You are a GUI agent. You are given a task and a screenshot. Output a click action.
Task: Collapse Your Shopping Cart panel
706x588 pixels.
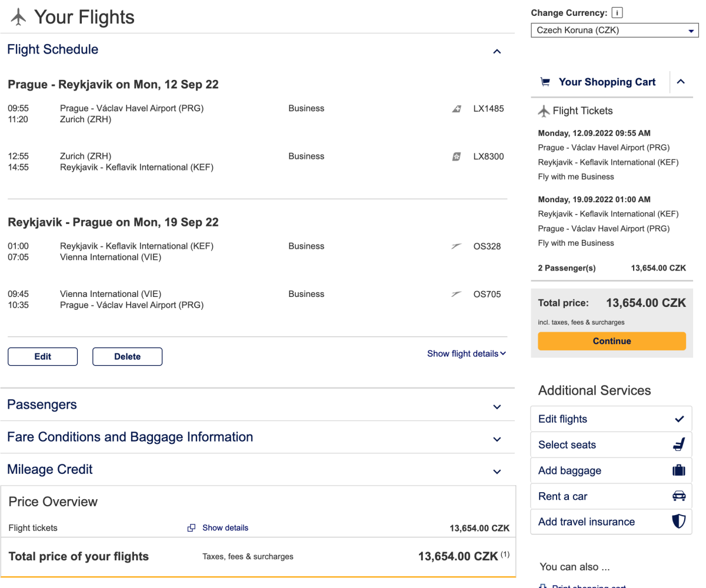coord(681,82)
